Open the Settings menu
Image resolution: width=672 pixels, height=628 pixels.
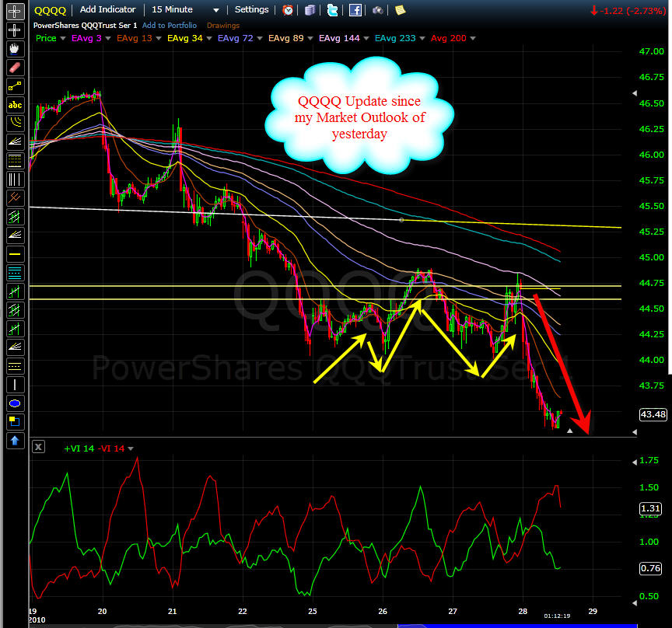point(251,9)
